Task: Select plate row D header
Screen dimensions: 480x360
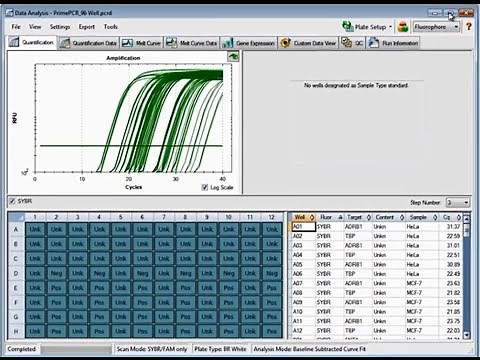Action: pos(16,273)
